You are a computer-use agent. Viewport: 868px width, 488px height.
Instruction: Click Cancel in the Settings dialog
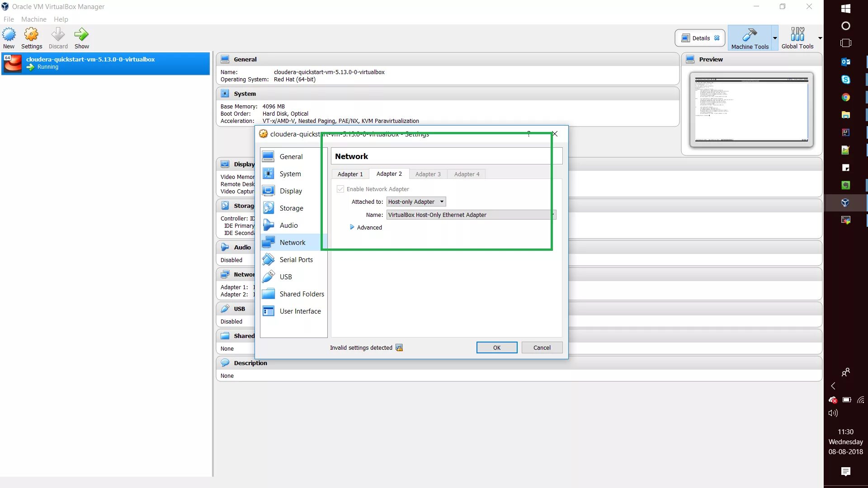(542, 347)
